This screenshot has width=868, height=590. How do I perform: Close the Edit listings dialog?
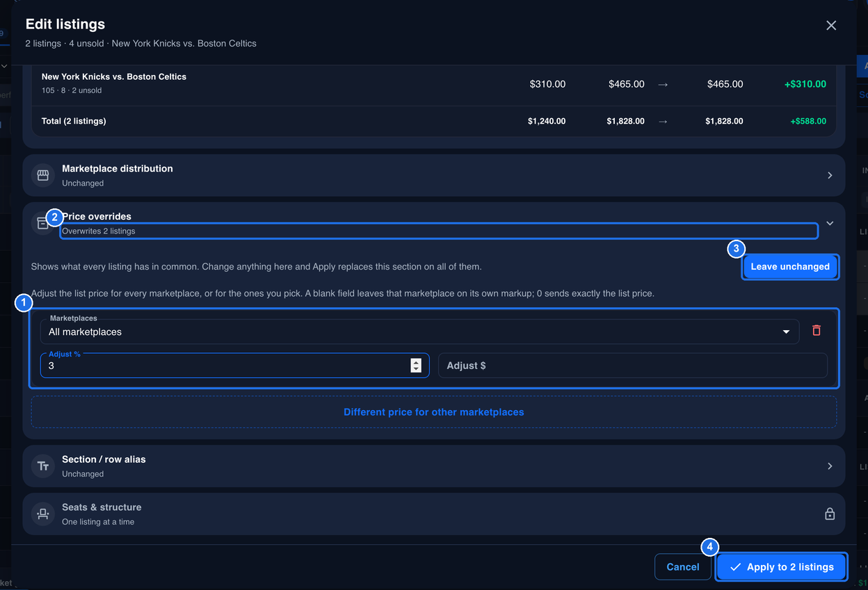pos(831,26)
